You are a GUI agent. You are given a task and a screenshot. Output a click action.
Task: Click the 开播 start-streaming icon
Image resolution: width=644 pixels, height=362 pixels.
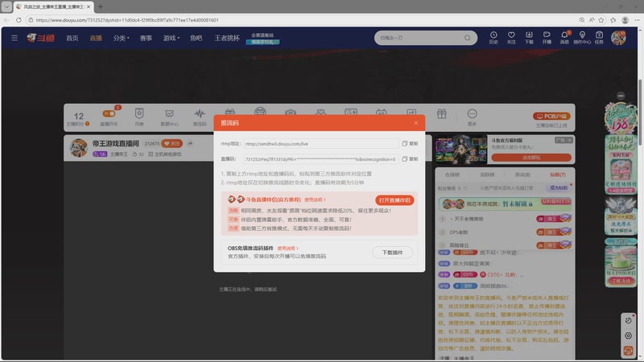(547, 38)
